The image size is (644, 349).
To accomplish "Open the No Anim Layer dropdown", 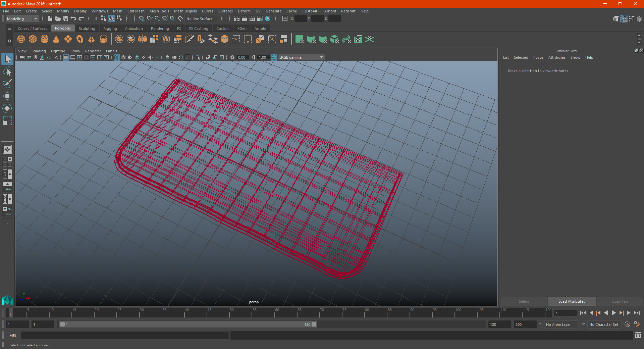I will 561,325.
